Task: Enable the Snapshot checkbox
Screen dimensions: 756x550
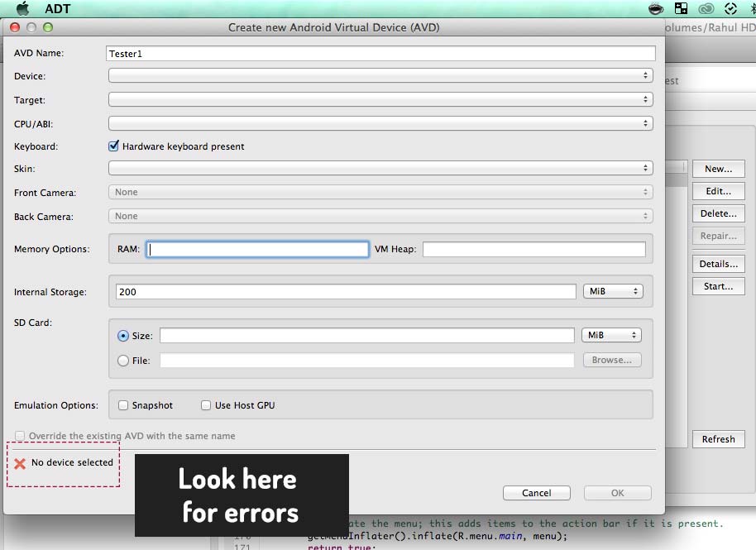Action: 123,405
